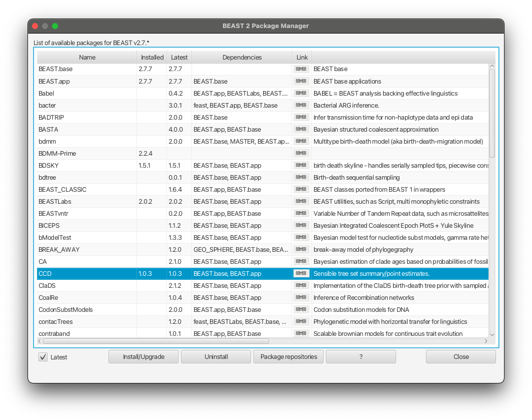Click the vertical scrollbar up arrow
The image size is (532, 420).
[x=492, y=66]
